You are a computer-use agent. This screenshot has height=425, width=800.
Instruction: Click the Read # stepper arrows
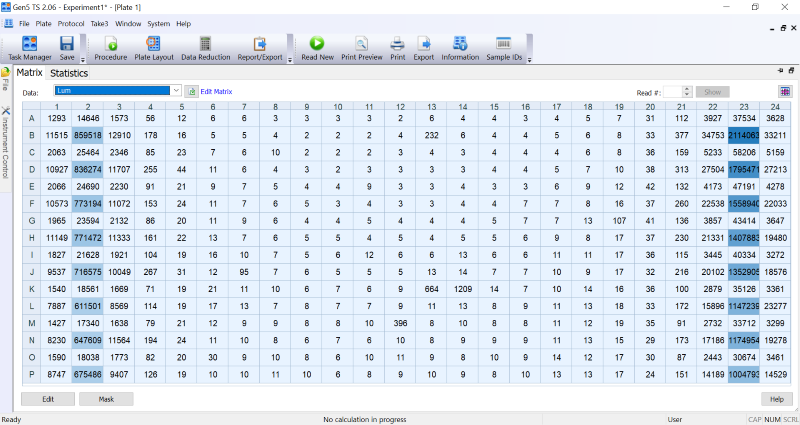coord(687,91)
